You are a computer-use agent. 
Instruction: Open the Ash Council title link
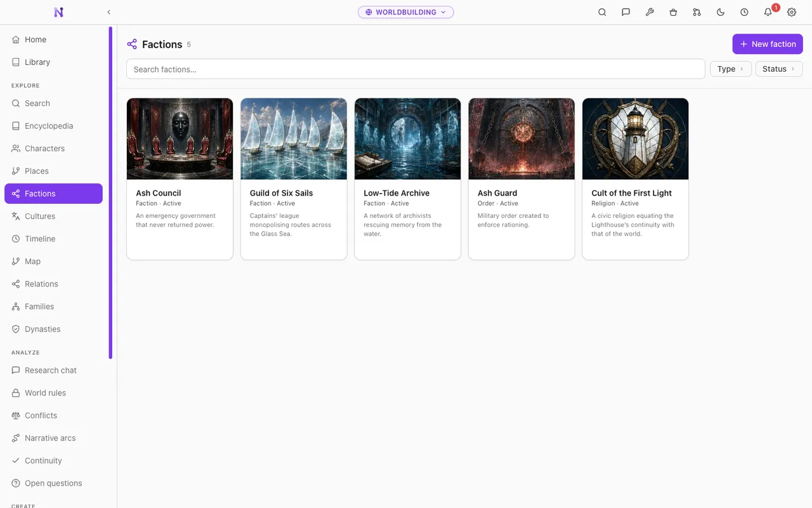point(158,193)
